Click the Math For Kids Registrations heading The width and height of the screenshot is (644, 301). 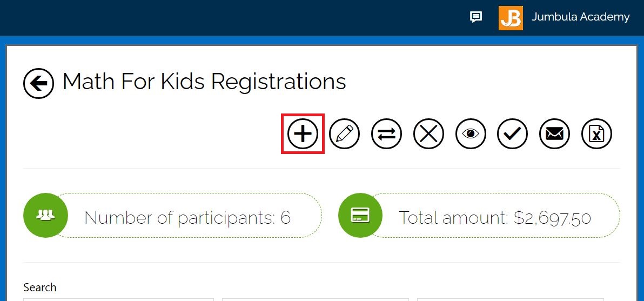pyautogui.click(x=204, y=82)
